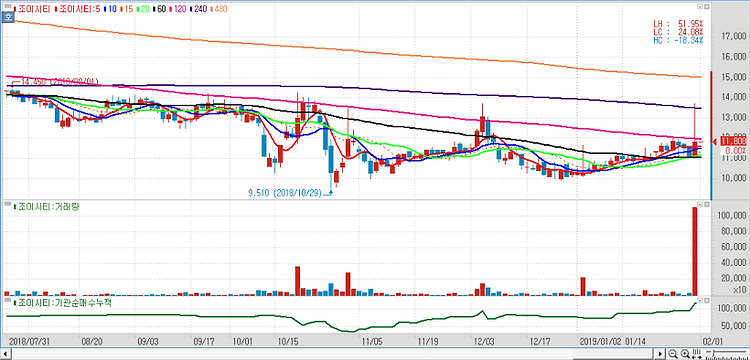
Task: Click the bar-spacing arrows icon beside zoom buttons
Action: point(695,354)
